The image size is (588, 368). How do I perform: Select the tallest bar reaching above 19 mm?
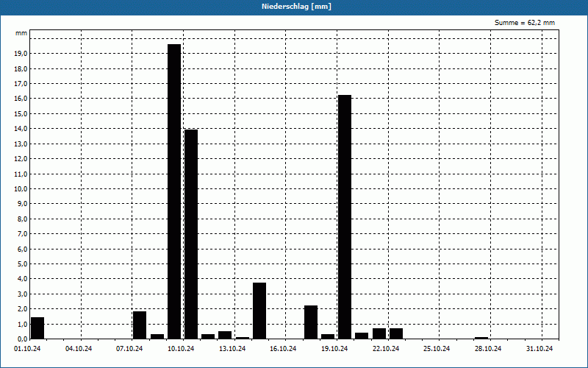(174, 191)
